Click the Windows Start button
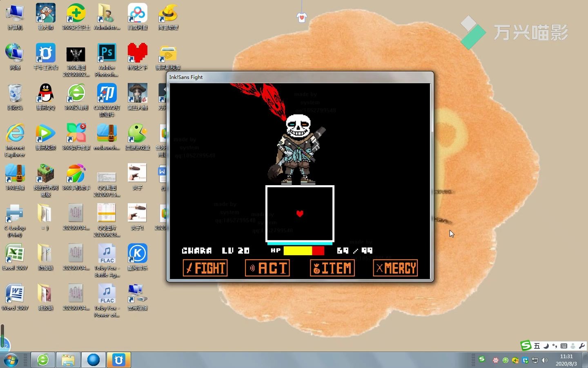Viewport: 588px width, 368px height. point(11,360)
